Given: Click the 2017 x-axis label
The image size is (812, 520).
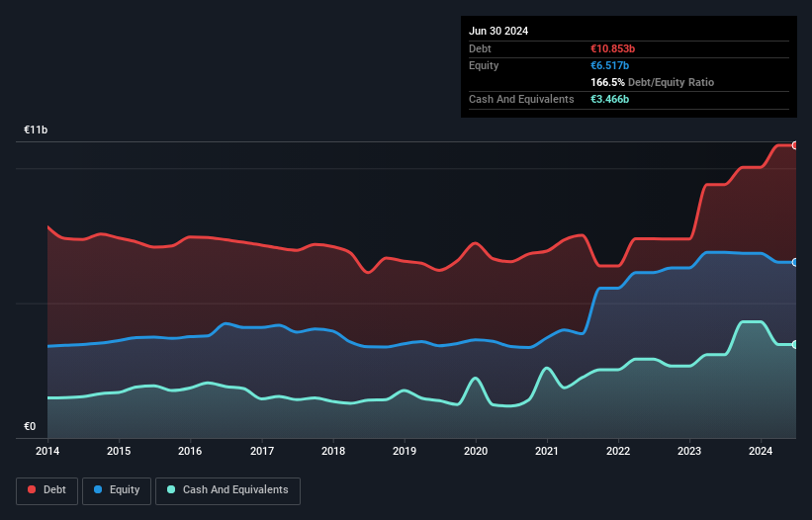Looking at the screenshot, I should (262, 451).
